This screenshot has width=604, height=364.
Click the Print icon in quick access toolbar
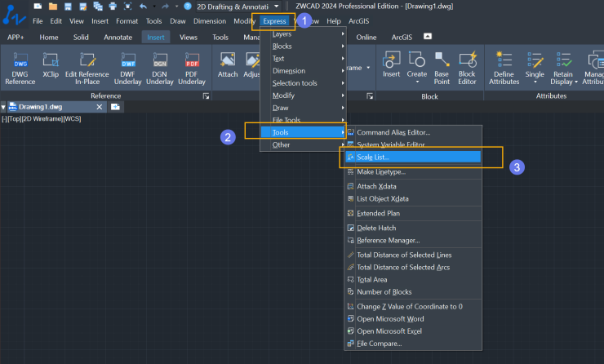pyautogui.click(x=113, y=7)
